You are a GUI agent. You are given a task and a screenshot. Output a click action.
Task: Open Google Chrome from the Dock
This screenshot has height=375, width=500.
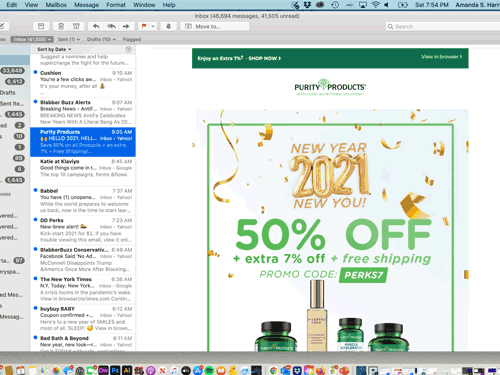click(x=274, y=370)
